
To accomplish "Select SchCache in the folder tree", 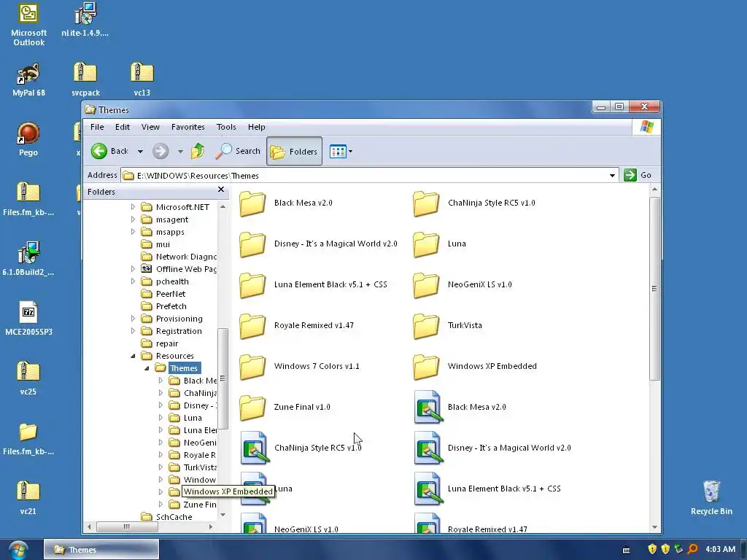I will coord(167,517).
